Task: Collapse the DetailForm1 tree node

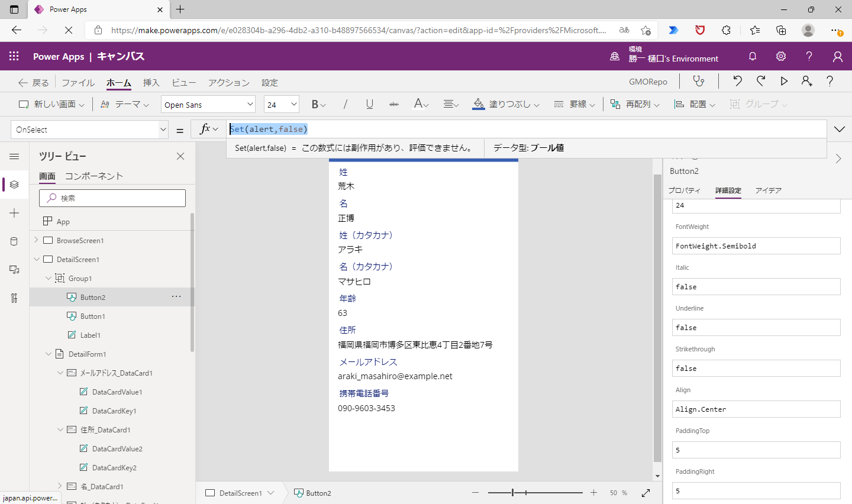Action: [x=48, y=354]
